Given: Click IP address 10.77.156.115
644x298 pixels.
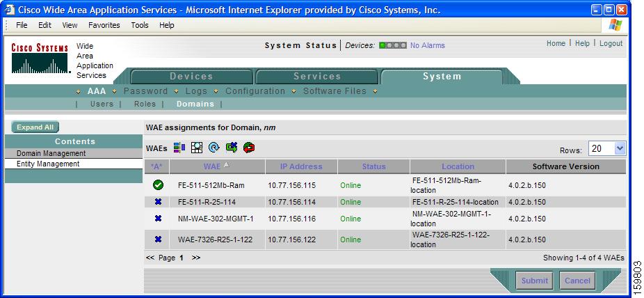Looking at the screenshot, I should tap(292, 185).
